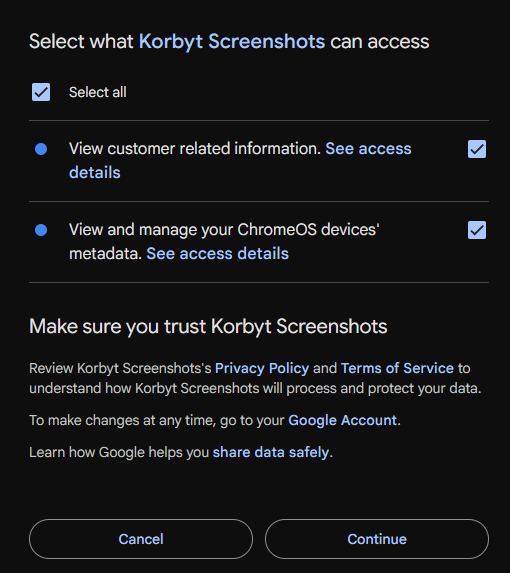Screen dimensions: 510x573
Task: Open the share data safely link
Action: click(x=271, y=452)
